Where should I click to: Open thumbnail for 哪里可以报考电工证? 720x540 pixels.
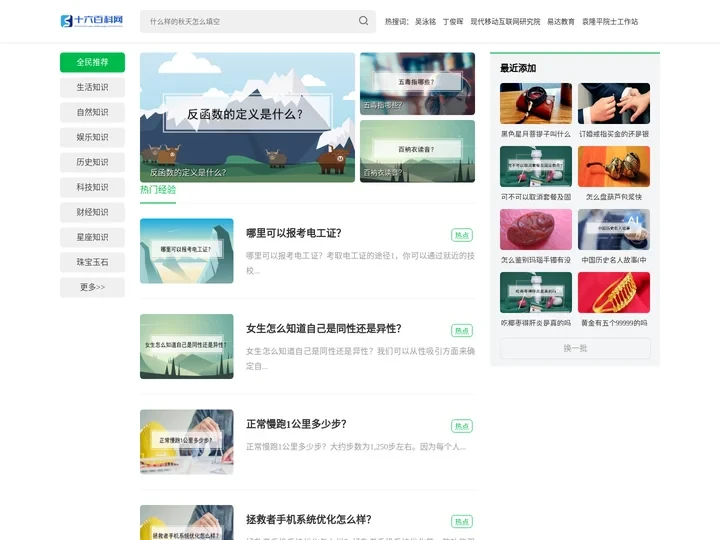coord(186,251)
